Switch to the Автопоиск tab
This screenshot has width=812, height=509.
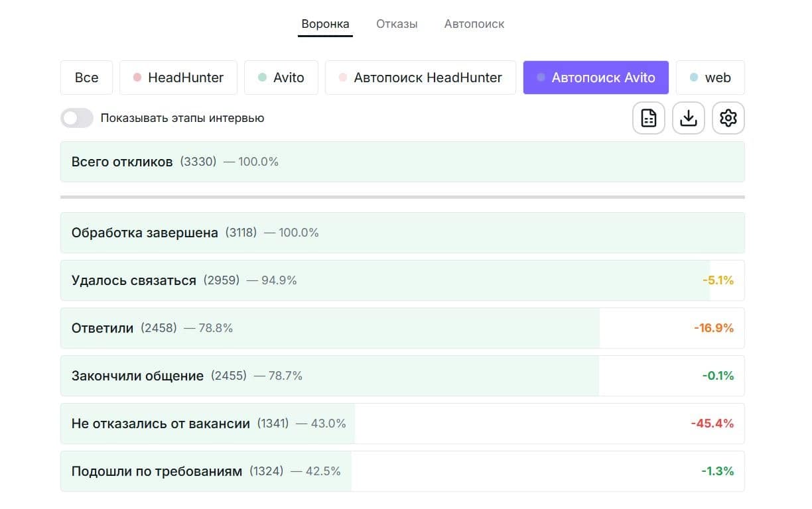tap(474, 24)
